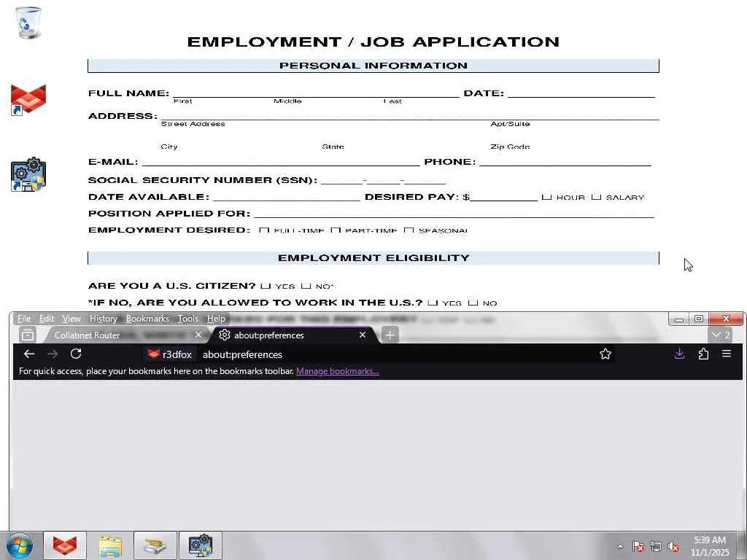This screenshot has height=560, width=747.
Task: Bookmark this page with the star icon
Action: tap(605, 354)
